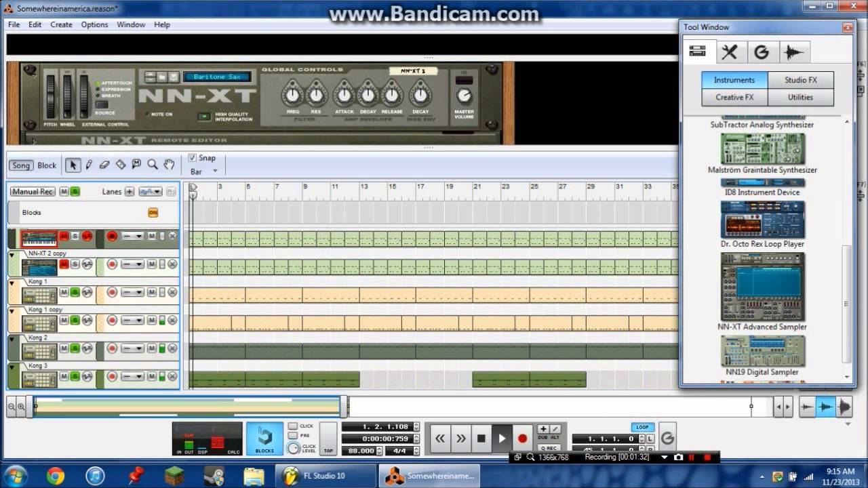Click the ReGroove mixer button in transport
Viewport: 868px width, 488px height.
(x=667, y=439)
